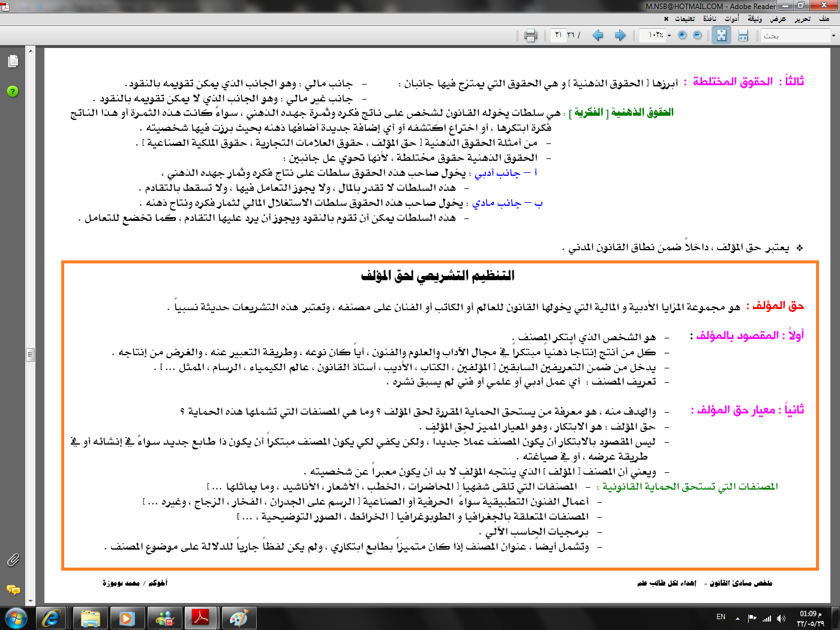Click Action Center flag tray icon
Image resolution: width=840 pixels, height=630 pixels.
pyautogui.click(x=752, y=618)
